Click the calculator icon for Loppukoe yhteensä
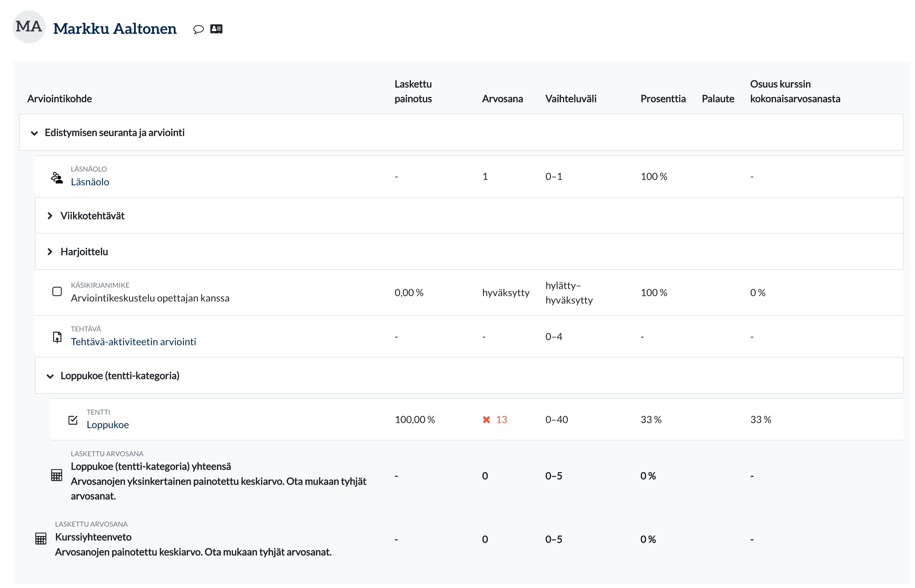 click(x=57, y=475)
